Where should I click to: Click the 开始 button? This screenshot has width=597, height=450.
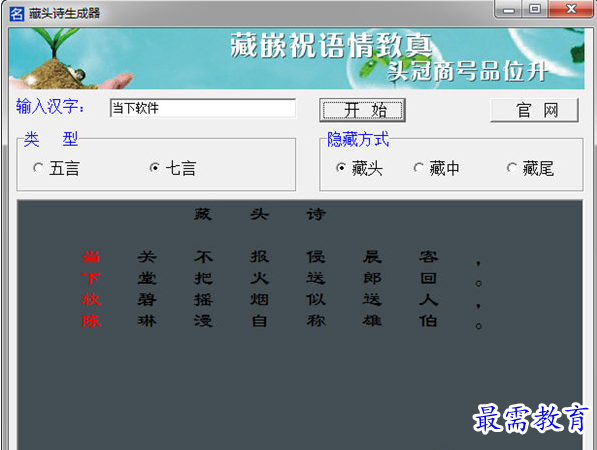(x=362, y=110)
